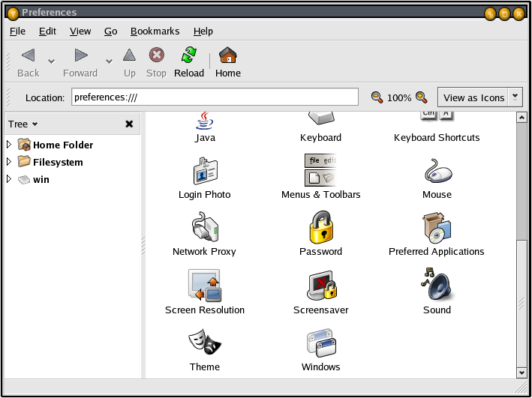Open the Windows preferences icon
This screenshot has width=532, height=398.
pyautogui.click(x=321, y=343)
